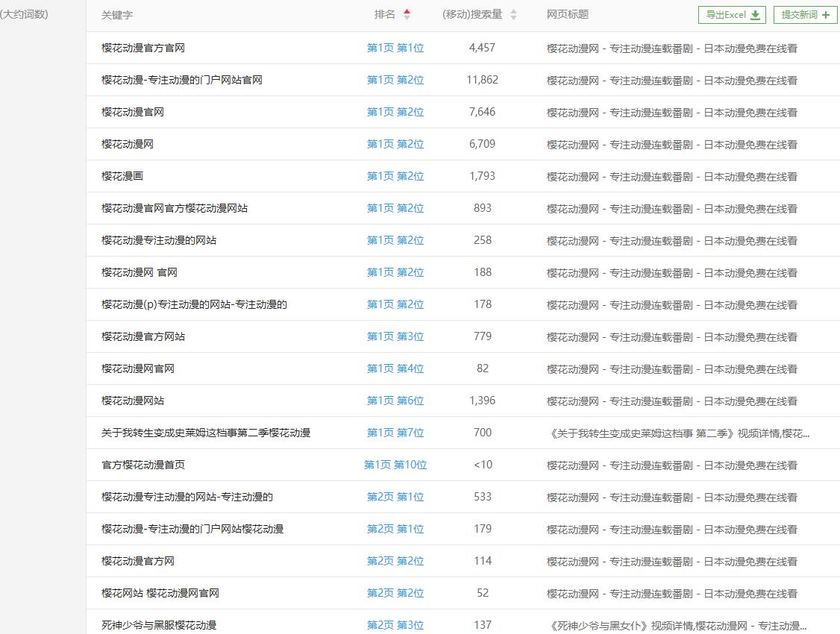Screen dimensions: 840x634
Task: Click the descending sort arrow beside 排名
Action: [x=407, y=17]
